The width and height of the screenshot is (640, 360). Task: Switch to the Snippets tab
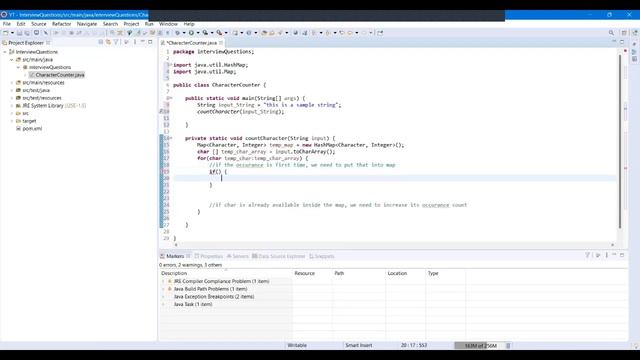coord(322,256)
